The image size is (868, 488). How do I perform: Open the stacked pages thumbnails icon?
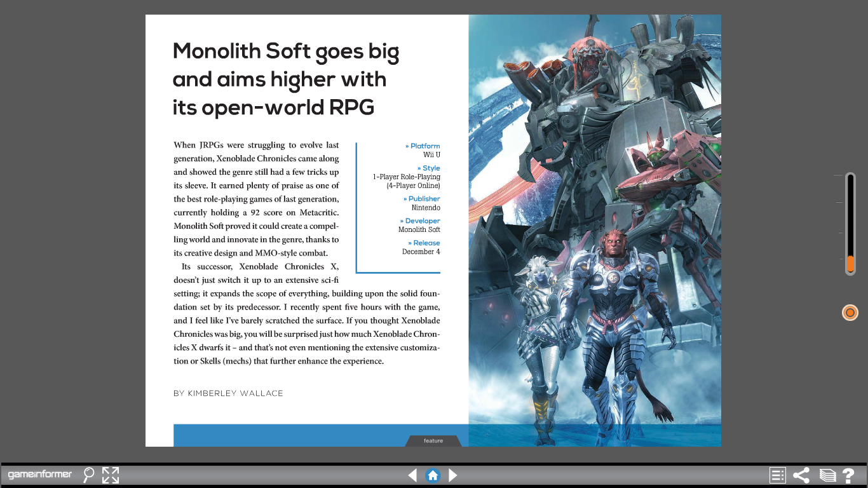point(827,475)
